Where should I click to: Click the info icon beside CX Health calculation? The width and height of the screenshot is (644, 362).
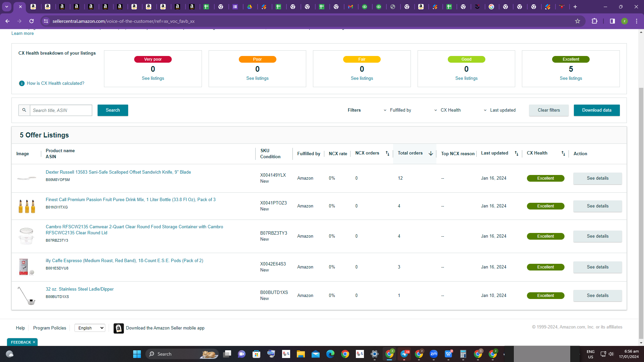point(22,83)
